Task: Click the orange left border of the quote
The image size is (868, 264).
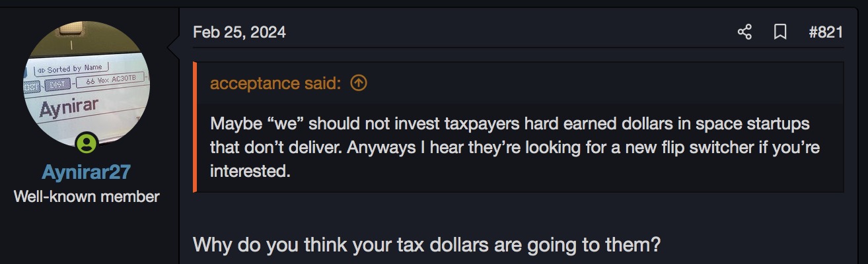Action: (195, 127)
